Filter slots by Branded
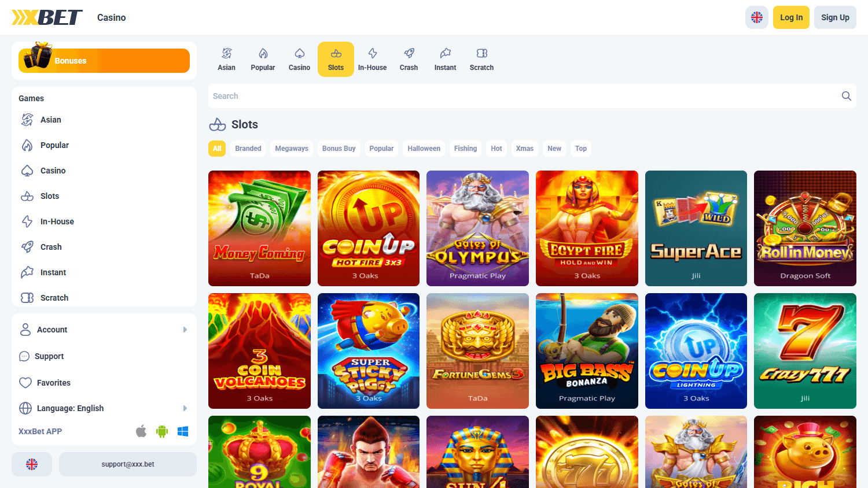 point(248,149)
